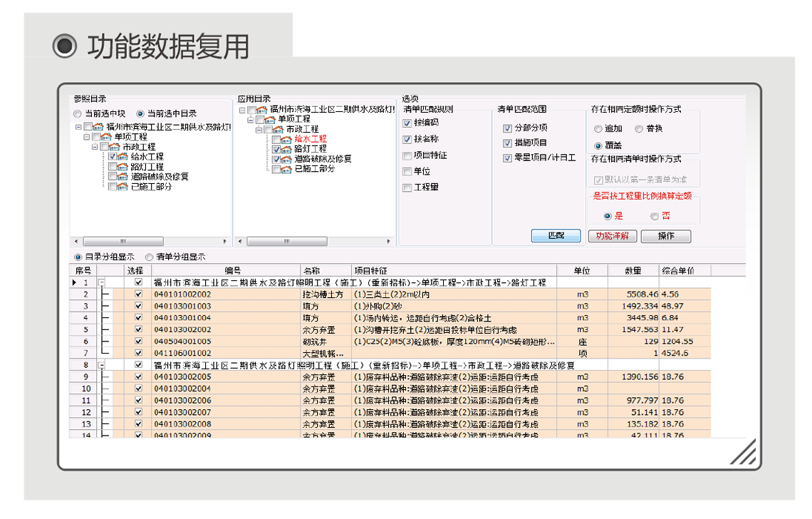This screenshot has width=812, height=519.
Task: Click the root 福州市 project icon in 应用目录 tree
Action: click(262, 109)
